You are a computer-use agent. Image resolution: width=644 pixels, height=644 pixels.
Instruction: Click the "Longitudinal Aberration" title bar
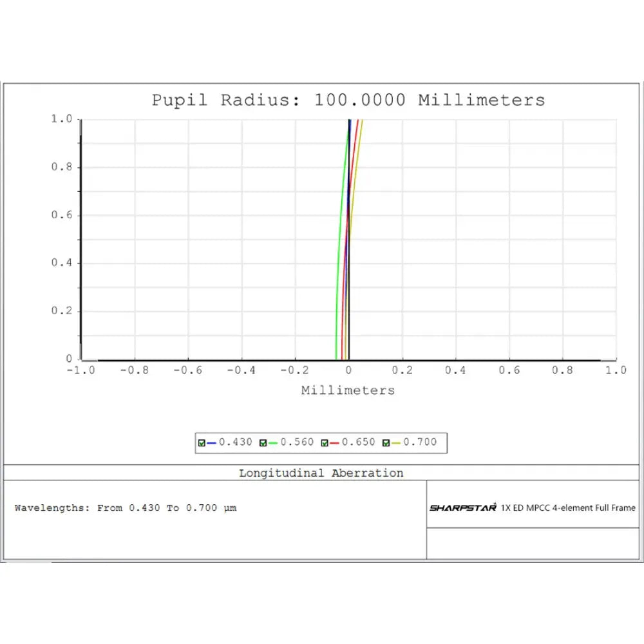tap(321, 473)
